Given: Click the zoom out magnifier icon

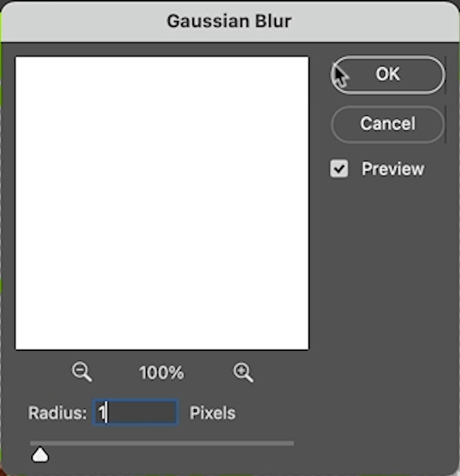Looking at the screenshot, I should 82,372.
